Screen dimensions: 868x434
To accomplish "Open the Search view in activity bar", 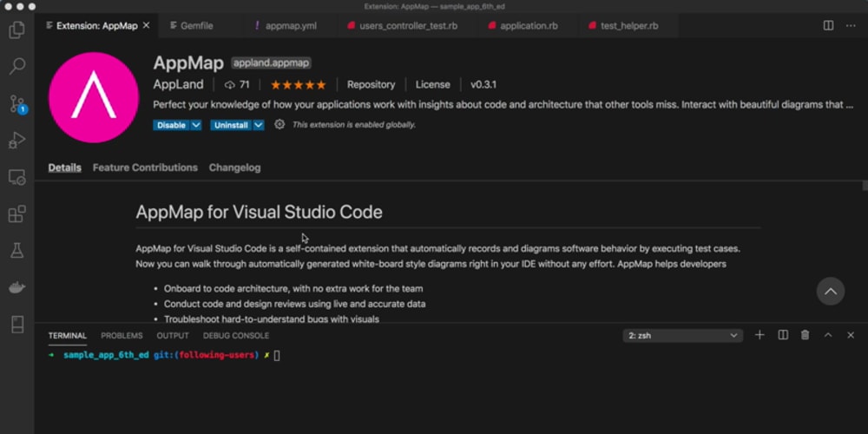I will point(16,67).
